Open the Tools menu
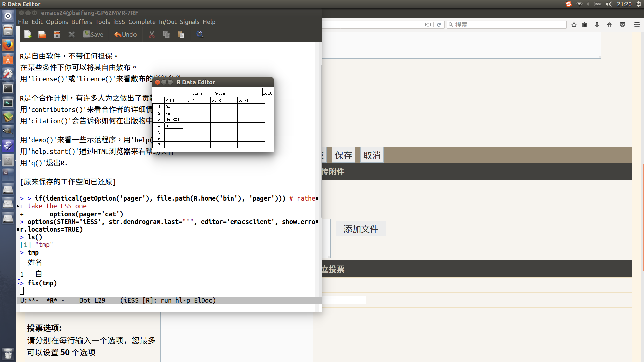Viewport: 644px width, 362px height. click(x=103, y=22)
